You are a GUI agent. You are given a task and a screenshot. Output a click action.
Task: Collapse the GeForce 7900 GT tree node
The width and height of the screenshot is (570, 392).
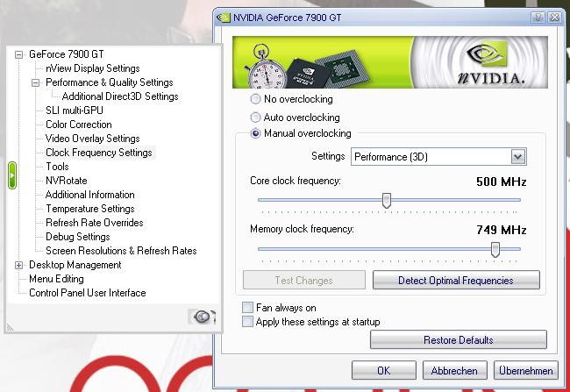pyautogui.click(x=18, y=54)
